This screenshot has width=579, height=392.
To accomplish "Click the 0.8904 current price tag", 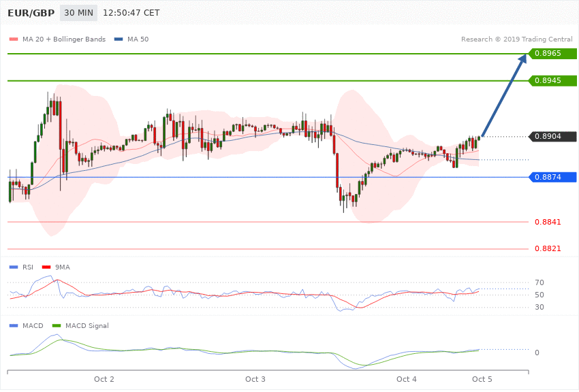I will click(553, 136).
